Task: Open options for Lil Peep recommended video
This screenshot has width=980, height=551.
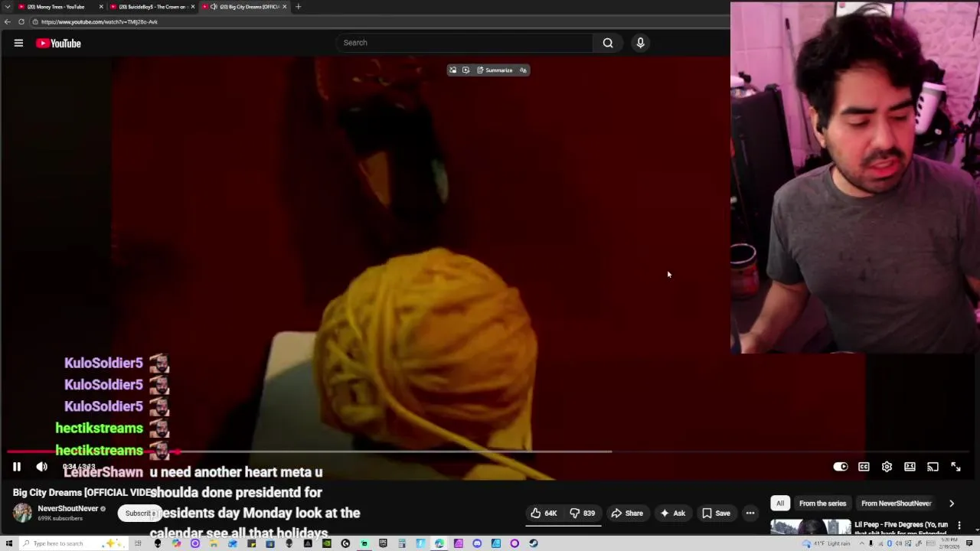Action: 959,526
